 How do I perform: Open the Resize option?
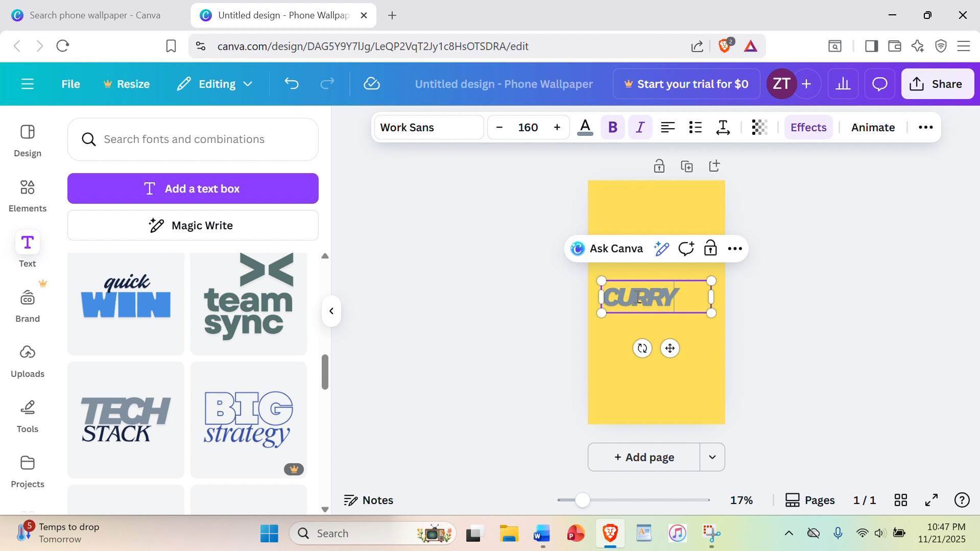(x=127, y=84)
